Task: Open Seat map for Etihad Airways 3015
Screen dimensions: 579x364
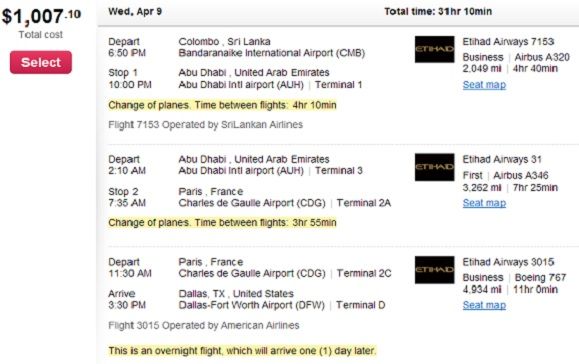Action: (x=484, y=305)
